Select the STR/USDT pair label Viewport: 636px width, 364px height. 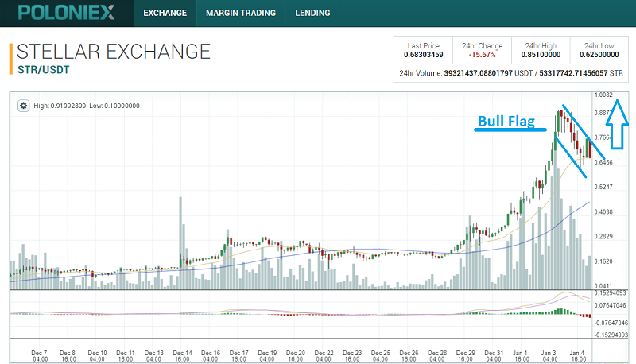pyautogui.click(x=44, y=70)
